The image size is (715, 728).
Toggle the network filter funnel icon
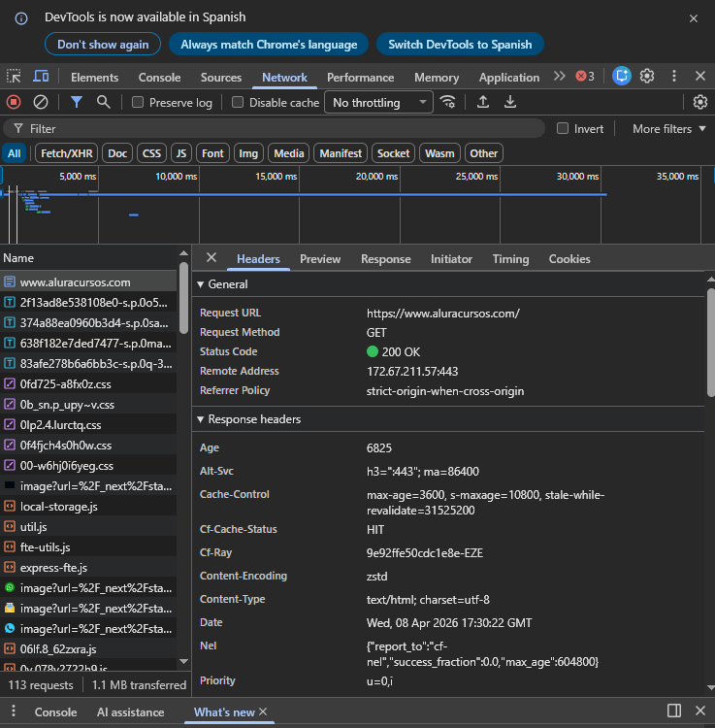76,102
